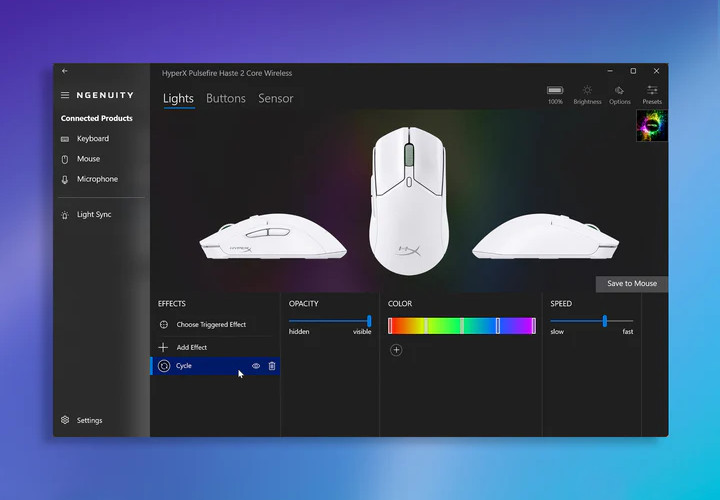Viewport: 720px width, 500px height.
Task: Select the Cycle effect row
Action: point(215,366)
